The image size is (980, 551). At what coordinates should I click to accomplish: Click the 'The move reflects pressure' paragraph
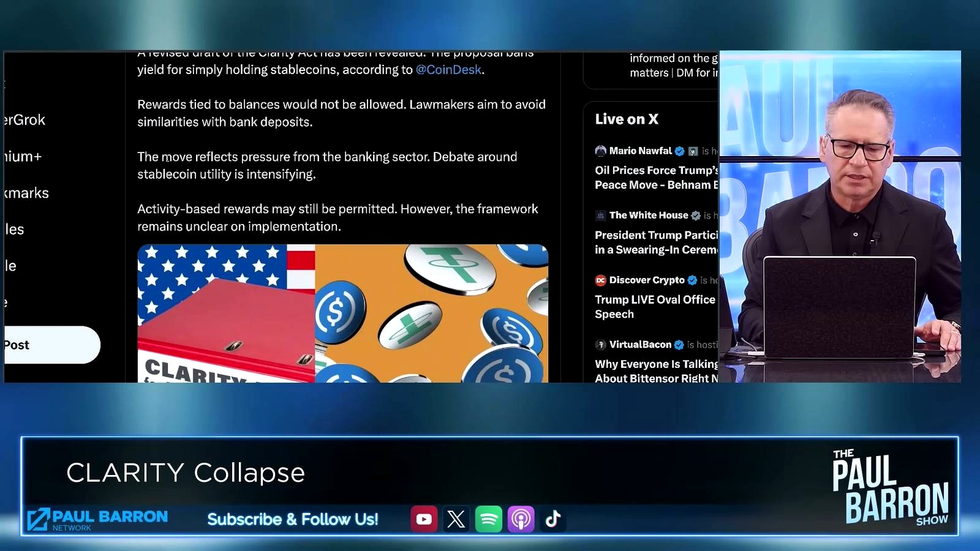(x=327, y=165)
